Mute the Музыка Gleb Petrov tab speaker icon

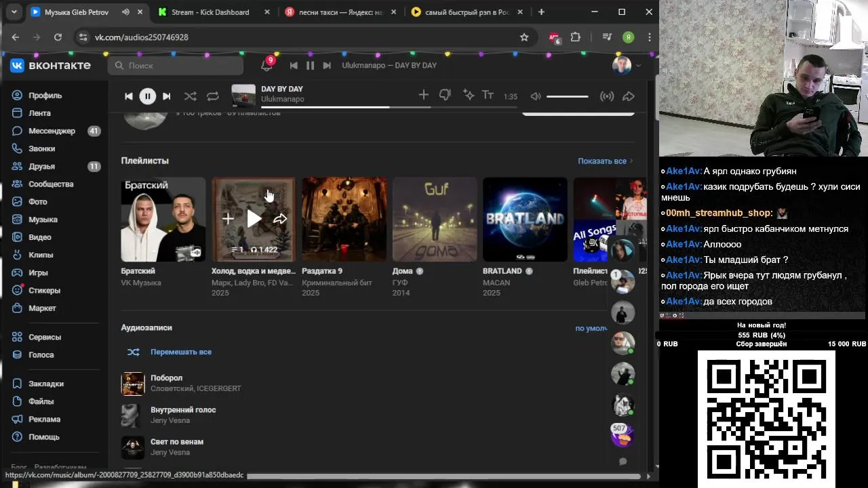click(x=126, y=12)
